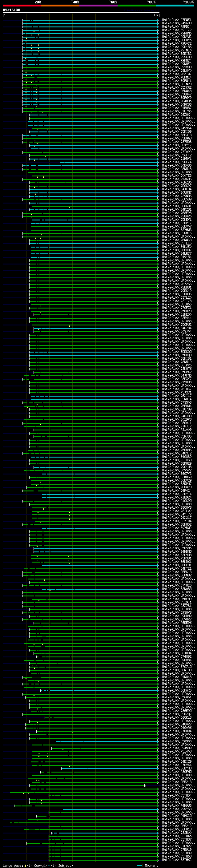Click hit label UniRef100_B3TH54

(176, 795)
